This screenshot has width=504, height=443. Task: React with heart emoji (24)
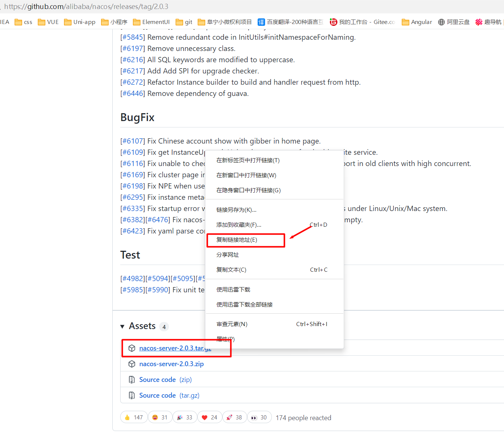point(209,417)
